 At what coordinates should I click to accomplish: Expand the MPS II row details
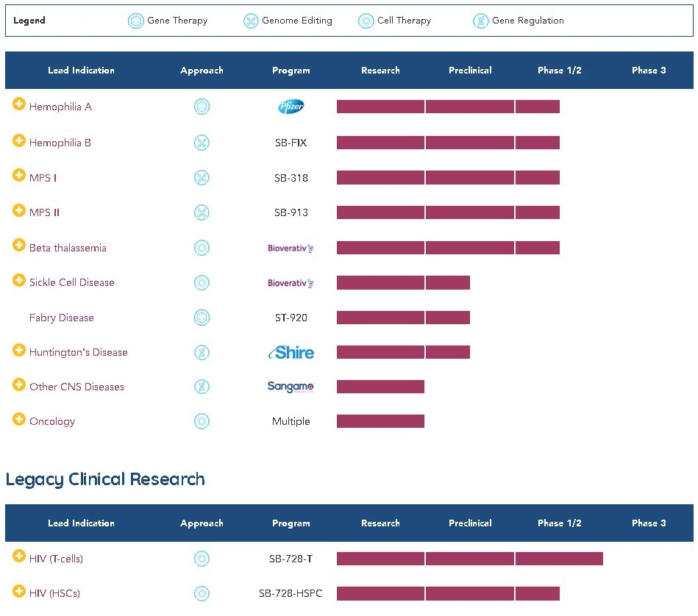[x=19, y=211]
